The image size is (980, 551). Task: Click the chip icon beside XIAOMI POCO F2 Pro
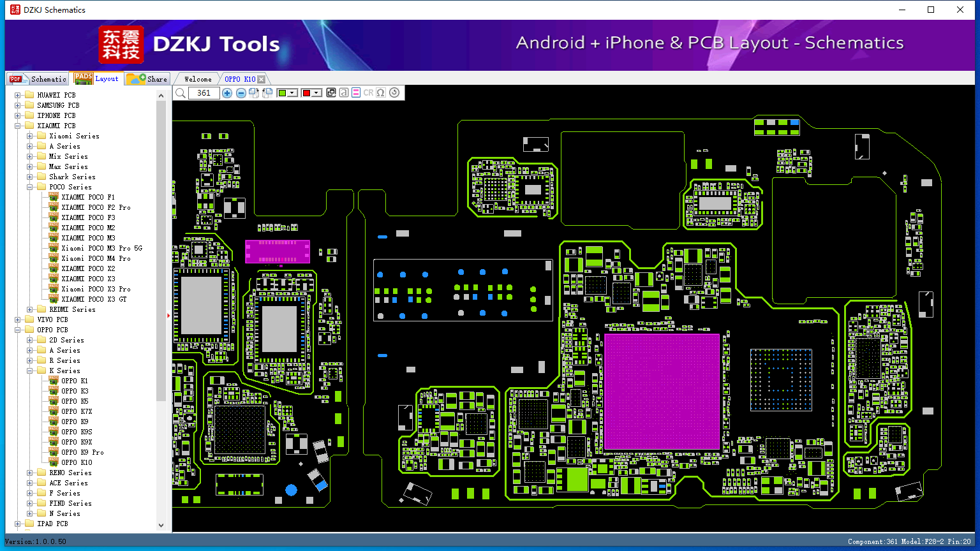point(54,207)
